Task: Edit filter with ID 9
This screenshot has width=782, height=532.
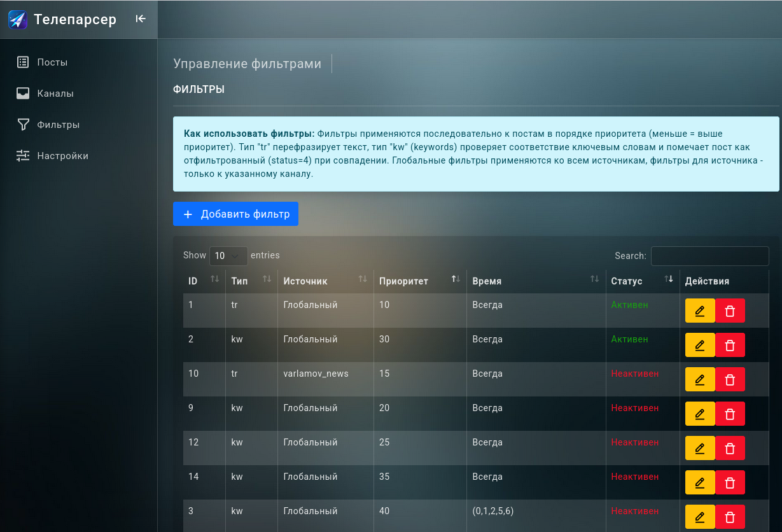Action: [700, 414]
